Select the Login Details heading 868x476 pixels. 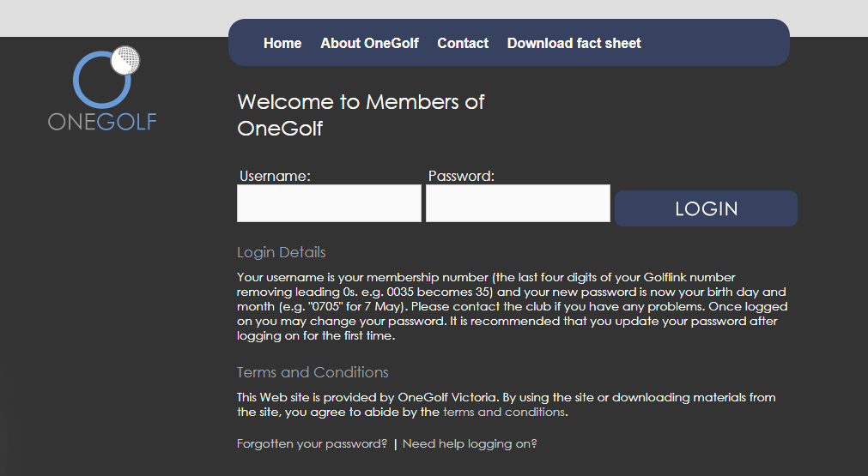(282, 252)
